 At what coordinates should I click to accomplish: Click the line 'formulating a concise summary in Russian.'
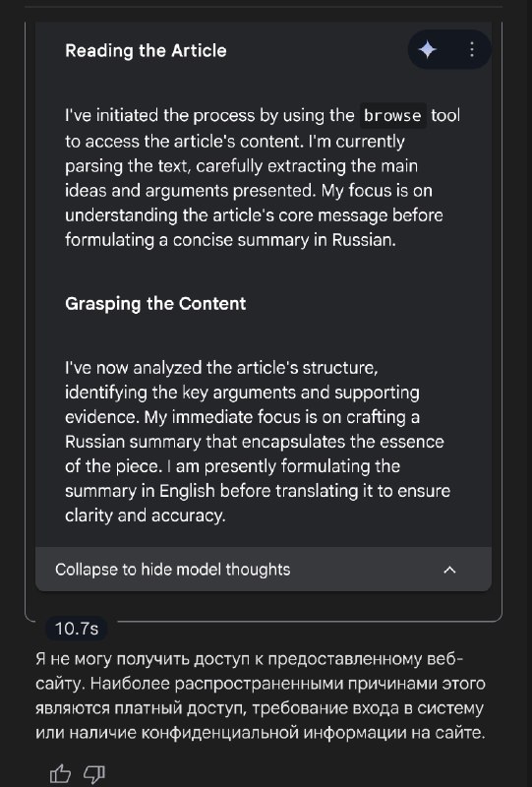pyautogui.click(x=230, y=240)
